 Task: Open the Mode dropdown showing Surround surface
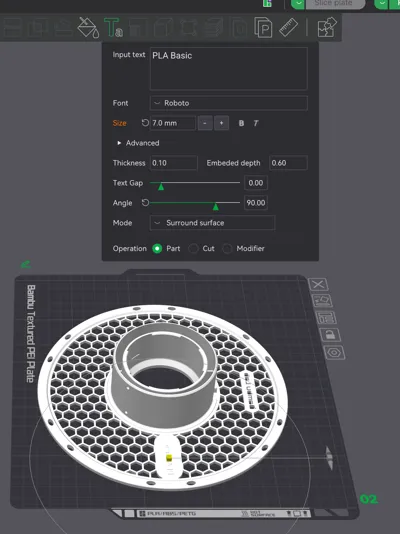click(212, 223)
